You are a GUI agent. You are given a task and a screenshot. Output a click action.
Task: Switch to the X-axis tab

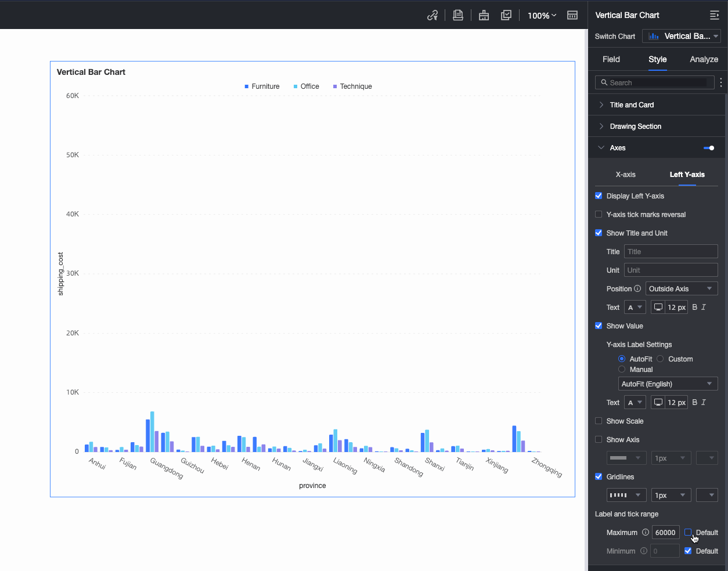625,174
